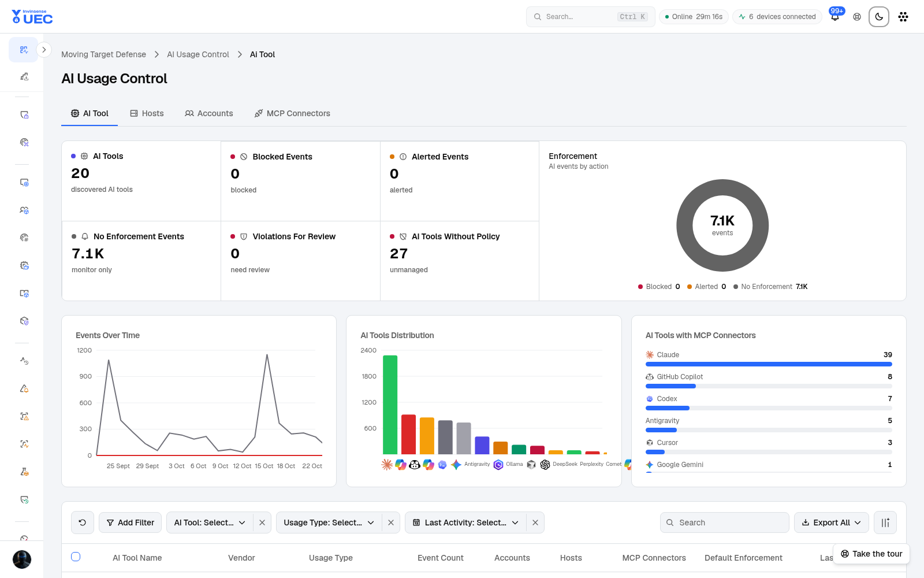924x578 pixels.
Task: Switch to the Hosts tab
Action: (147, 113)
